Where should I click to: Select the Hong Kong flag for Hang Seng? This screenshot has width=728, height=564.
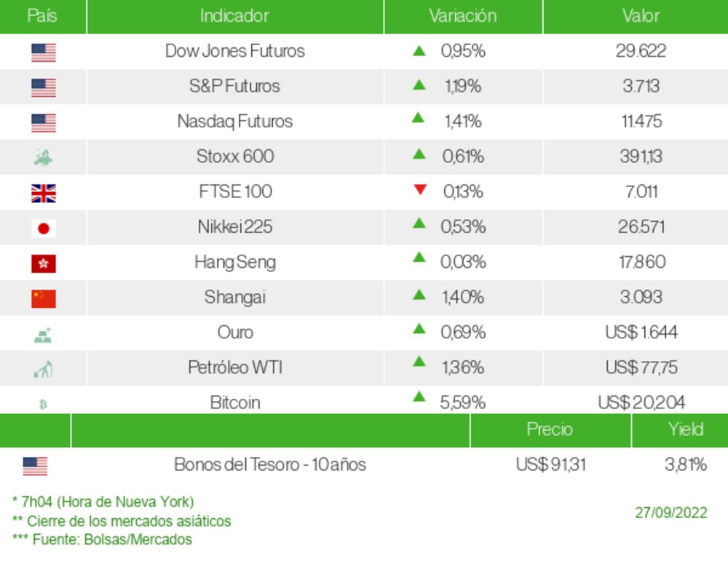click(44, 263)
